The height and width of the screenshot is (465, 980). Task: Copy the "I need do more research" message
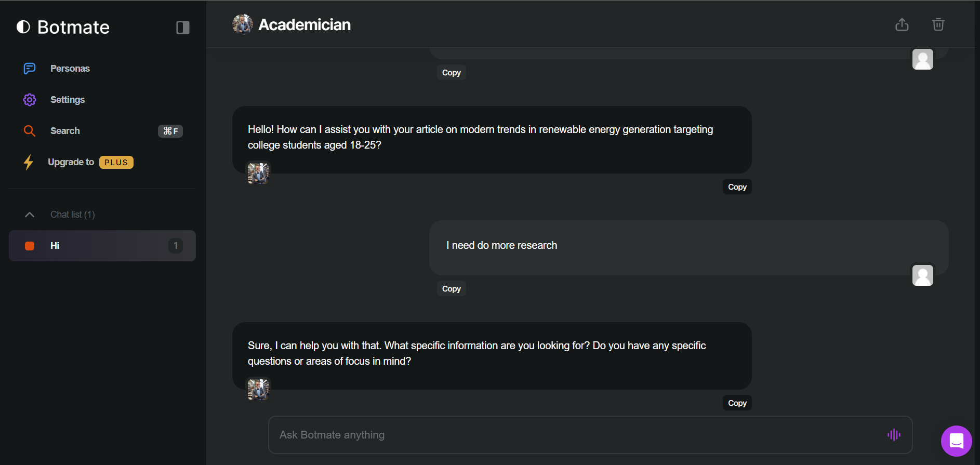pyautogui.click(x=451, y=289)
